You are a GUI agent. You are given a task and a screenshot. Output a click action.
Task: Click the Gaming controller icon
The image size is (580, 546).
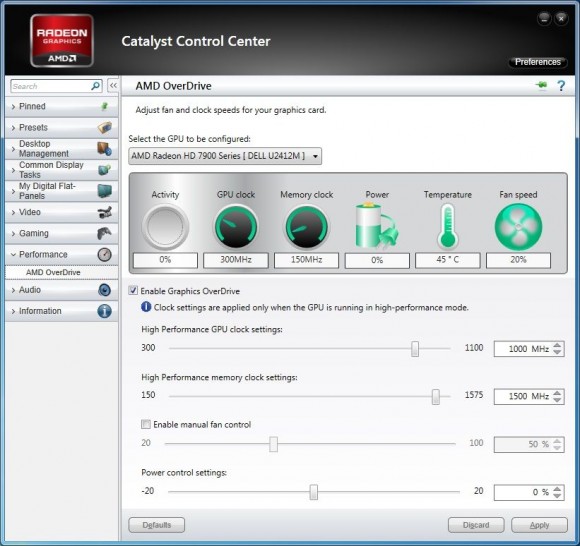pyautogui.click(x=105, y=233)
